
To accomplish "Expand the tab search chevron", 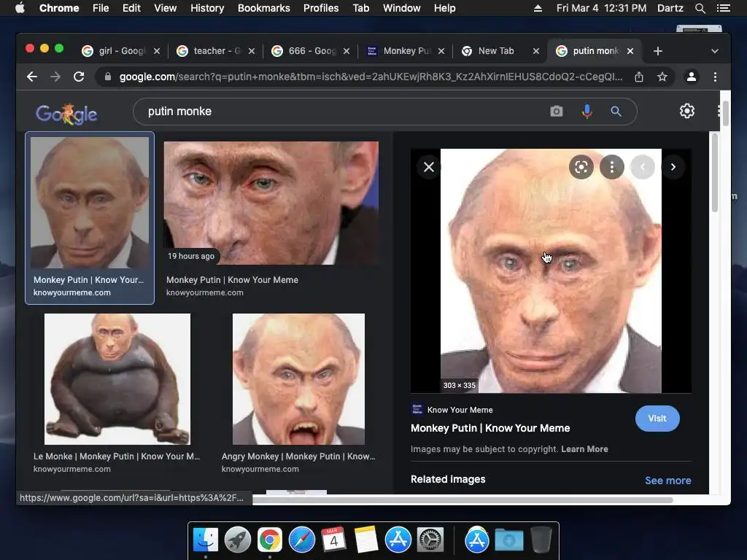I will tap(715, 51).
